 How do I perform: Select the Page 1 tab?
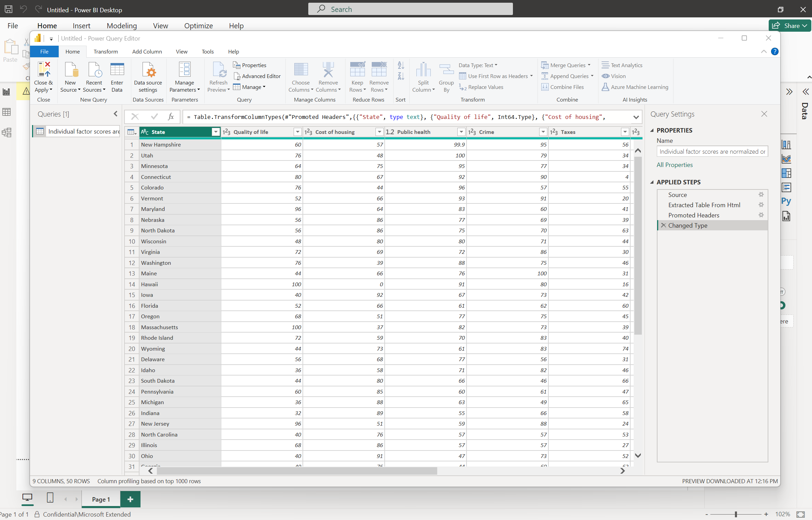(101, 499)
